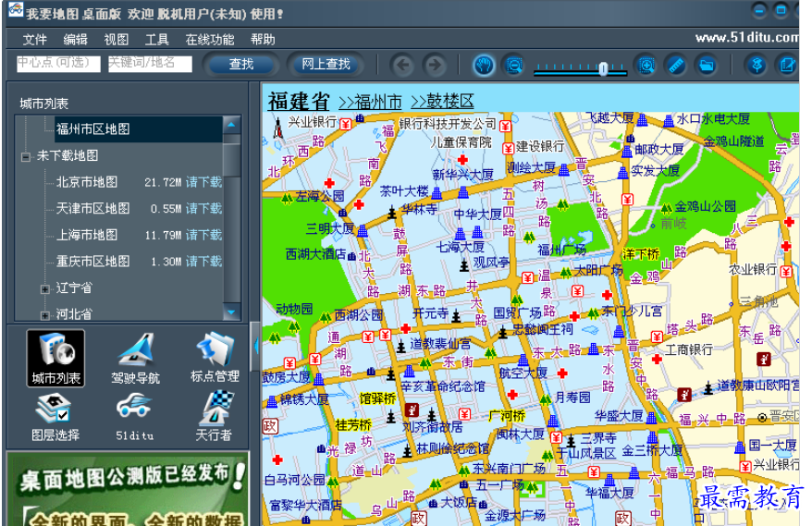
Task: Open 天行者 icon
Action: pos(214,416)
